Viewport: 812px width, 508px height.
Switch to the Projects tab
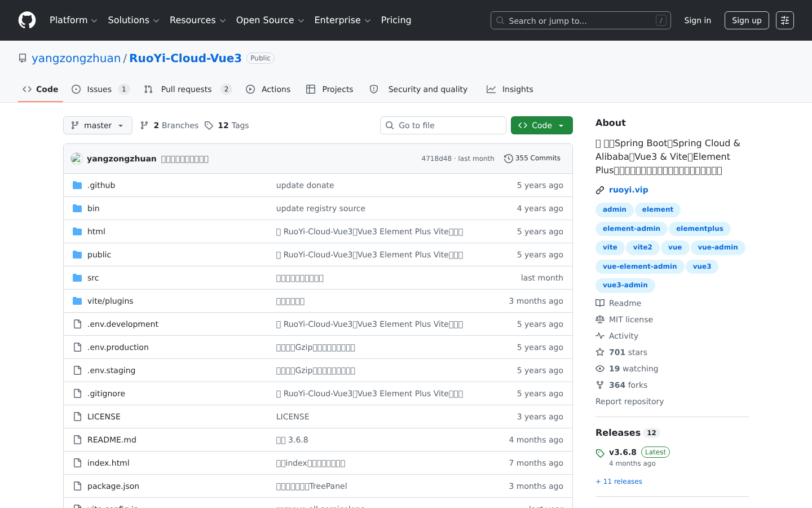330,89
